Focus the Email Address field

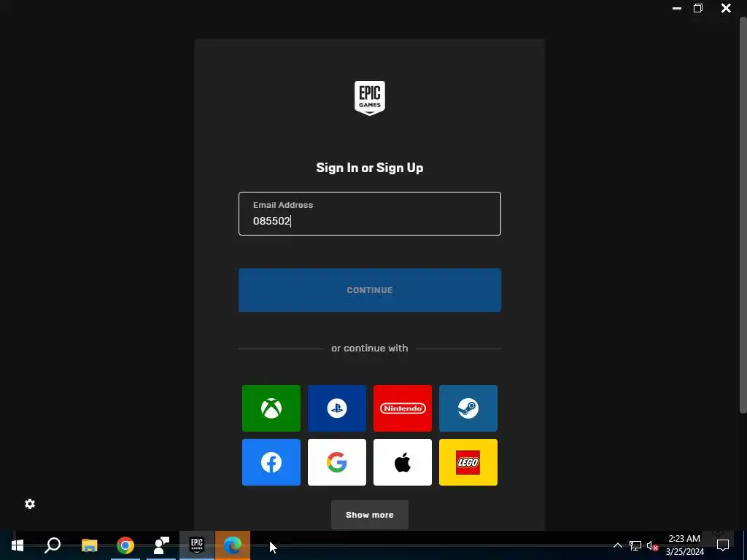coord(370,214)
